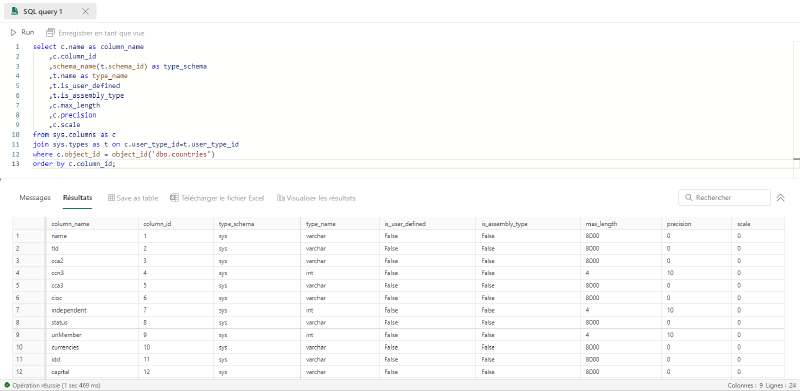The image size is (800, 391).
Task: Select the 'currencies' cell
Action: coord(92,347)
